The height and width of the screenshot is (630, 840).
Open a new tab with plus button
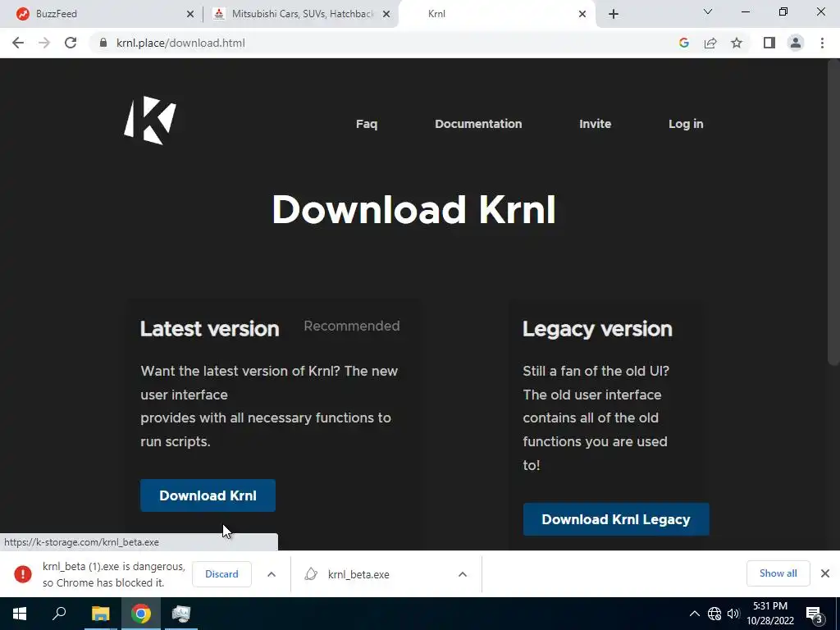614,14
